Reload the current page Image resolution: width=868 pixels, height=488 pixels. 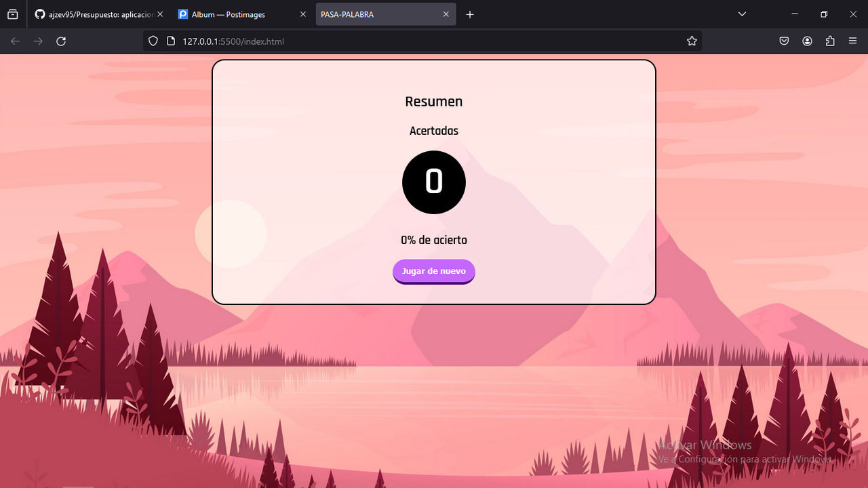click(61, 41)
